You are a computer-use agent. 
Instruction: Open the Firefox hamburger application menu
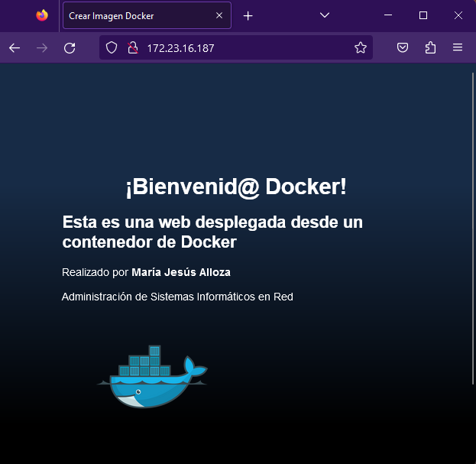pos(458,48)
